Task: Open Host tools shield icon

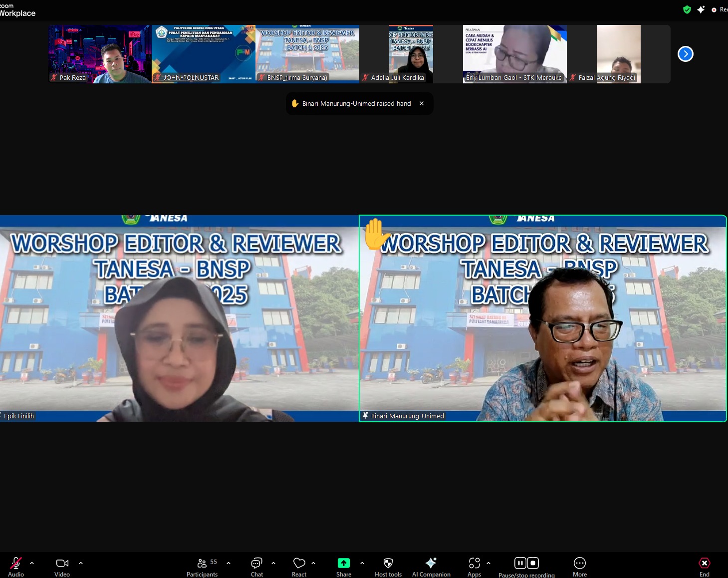Action: pos(388,564)
